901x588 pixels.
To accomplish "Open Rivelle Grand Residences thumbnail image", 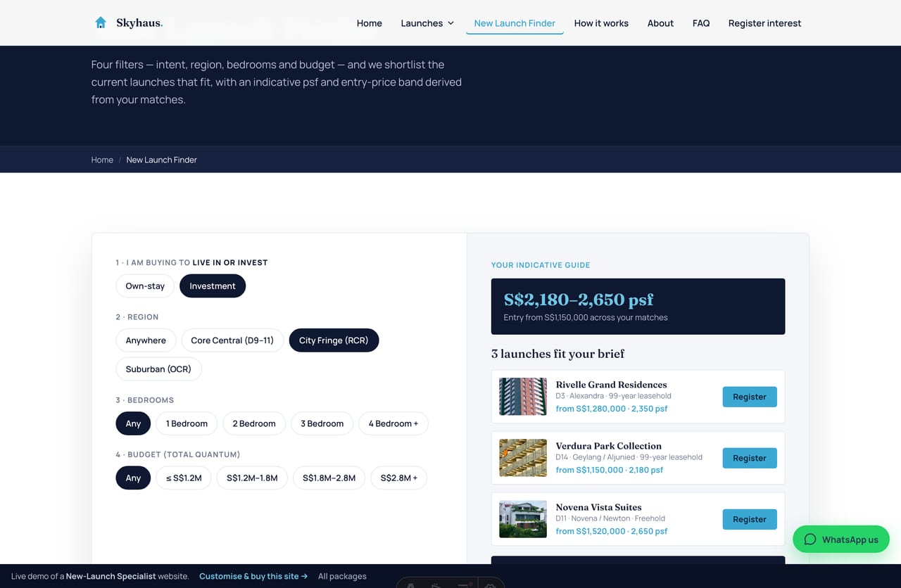I will pyautogui.click(x=523, y=397).
